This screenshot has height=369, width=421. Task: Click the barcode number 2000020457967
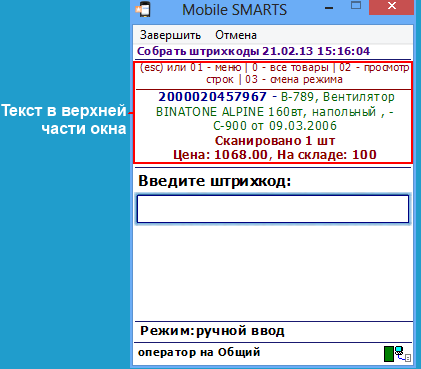(212, 97)
